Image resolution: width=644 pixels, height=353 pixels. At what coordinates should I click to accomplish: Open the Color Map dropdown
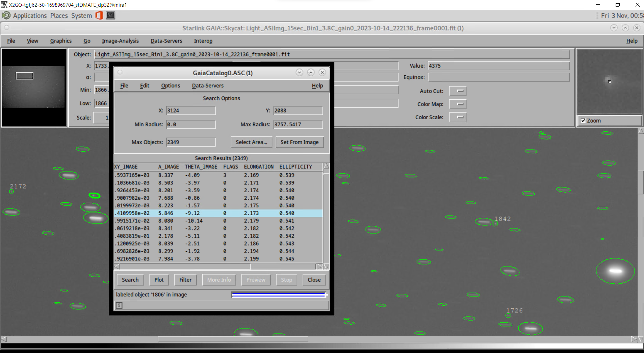point(458,104)
